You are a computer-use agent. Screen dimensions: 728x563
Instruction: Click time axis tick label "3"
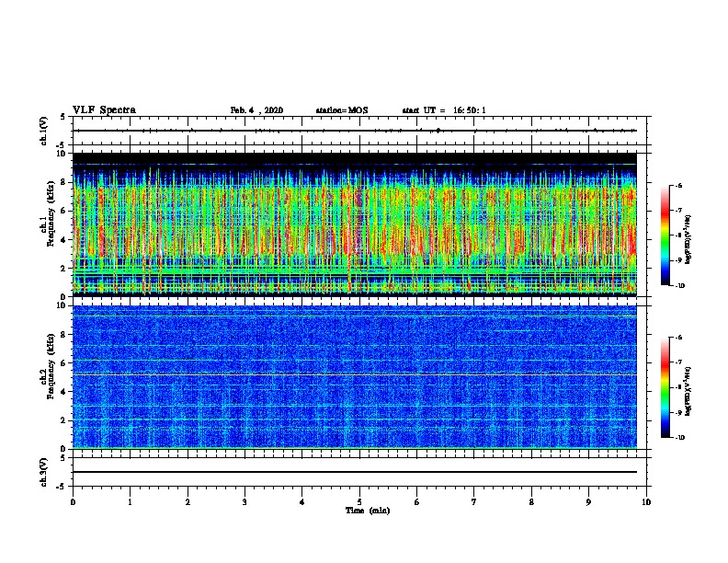click(245, 501)
